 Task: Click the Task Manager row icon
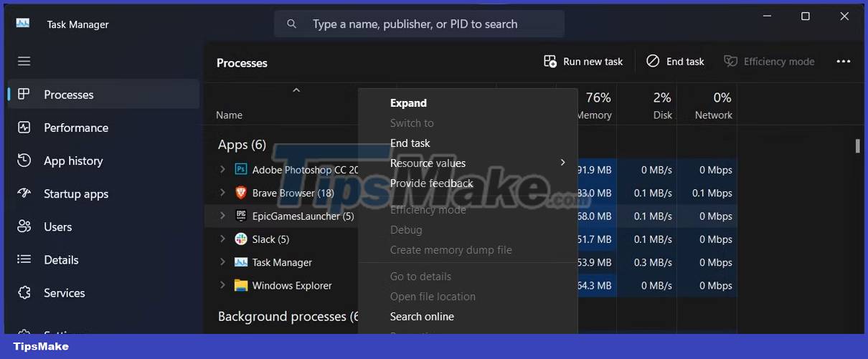pos(241,262)
